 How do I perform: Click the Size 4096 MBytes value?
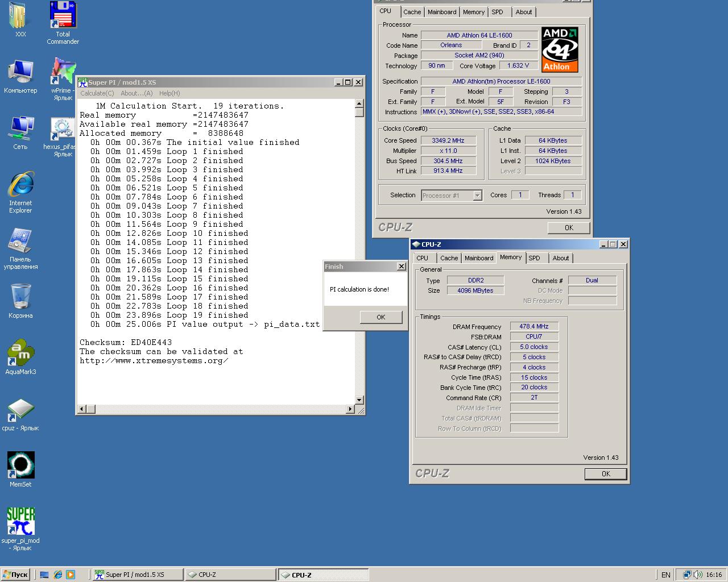tap(475, 290)
